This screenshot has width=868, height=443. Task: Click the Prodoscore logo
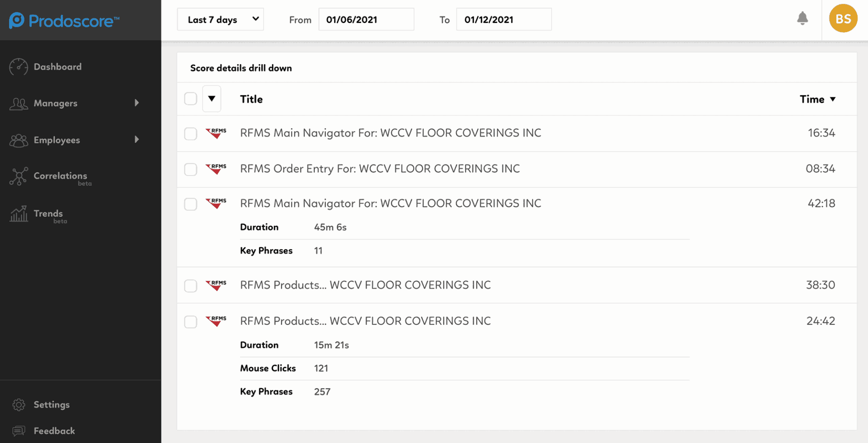[x=64, y=20]
